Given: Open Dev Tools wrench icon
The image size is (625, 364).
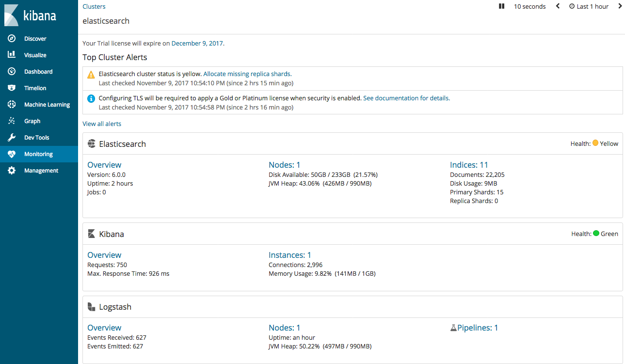Looking at the screenshot, I should click(12, 138).
